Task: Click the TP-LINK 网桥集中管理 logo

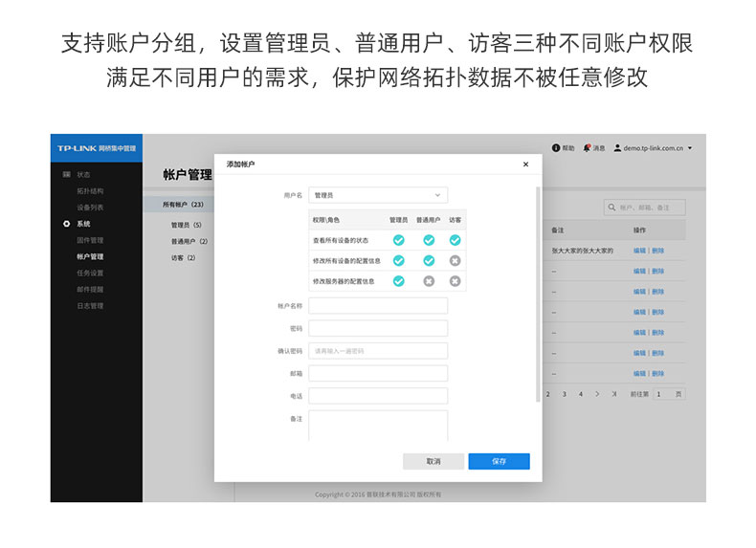Action: click(97, 148)
